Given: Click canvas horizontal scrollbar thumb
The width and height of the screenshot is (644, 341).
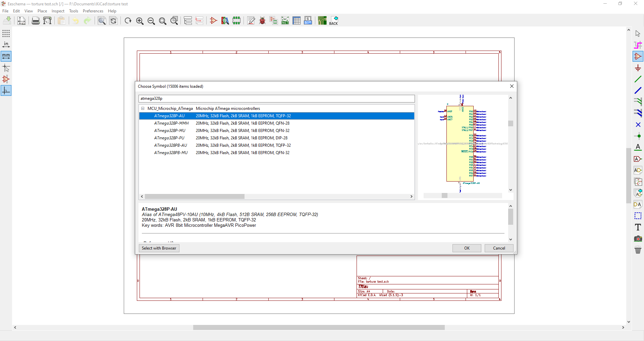Looking at the screenshot, I should [x=319, y=328].
